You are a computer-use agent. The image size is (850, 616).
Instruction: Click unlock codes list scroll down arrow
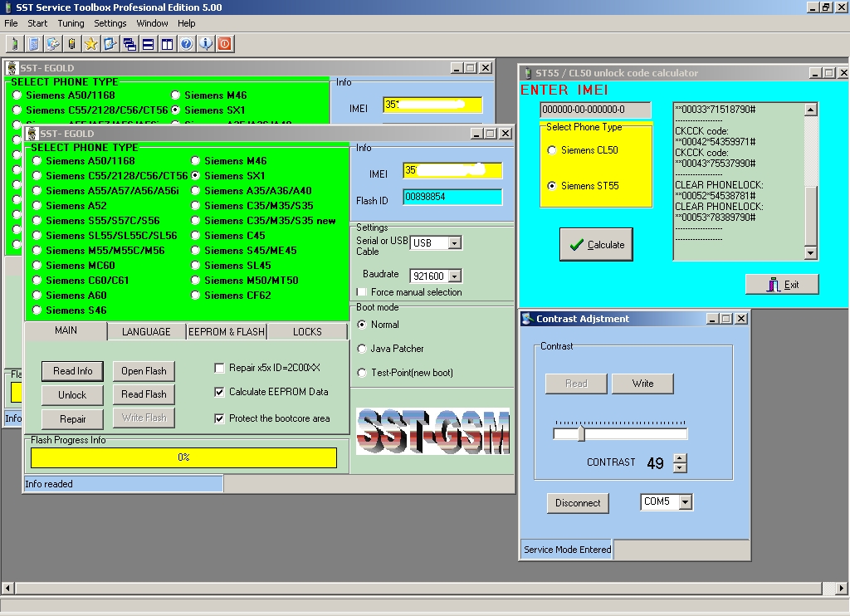(x=810, y=252)
